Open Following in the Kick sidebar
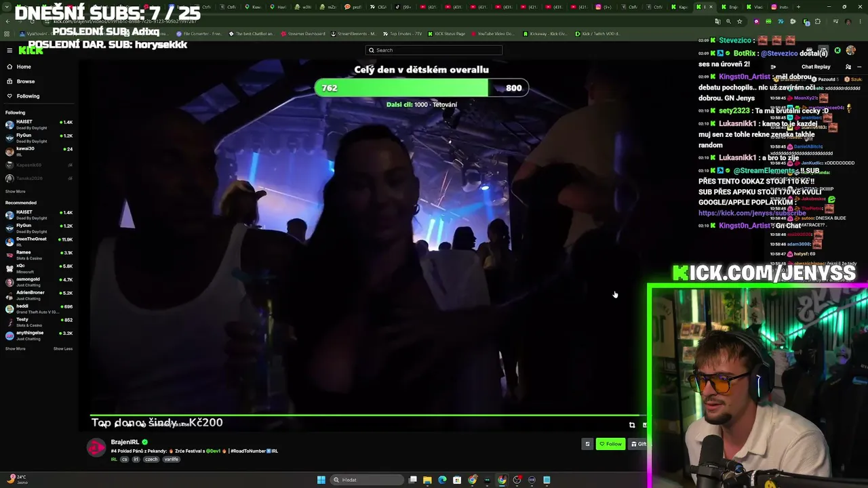Viewport: 868px width, 488px height. click(x=23, y=96)
